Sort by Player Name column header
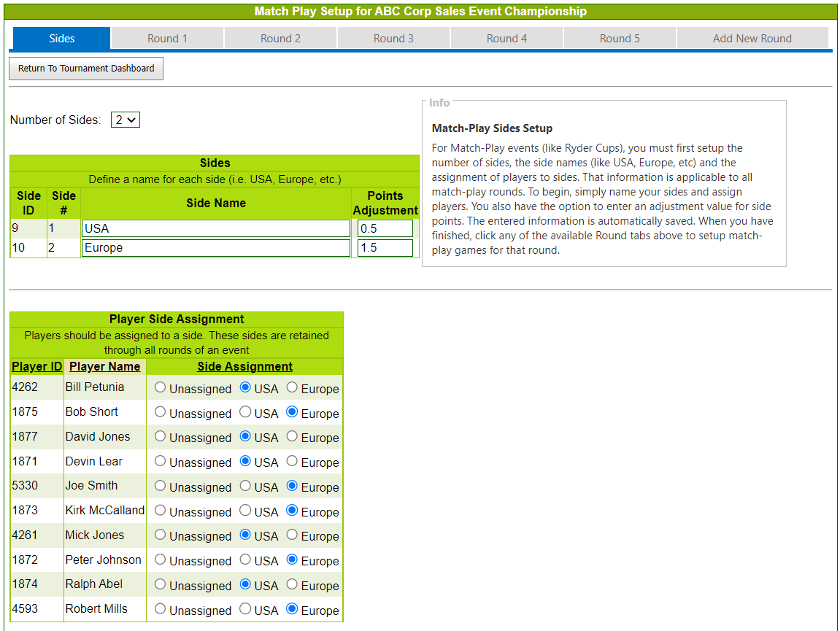Image resolution: width=840 pixels, height=631 pixels. (x=104, y=367)
